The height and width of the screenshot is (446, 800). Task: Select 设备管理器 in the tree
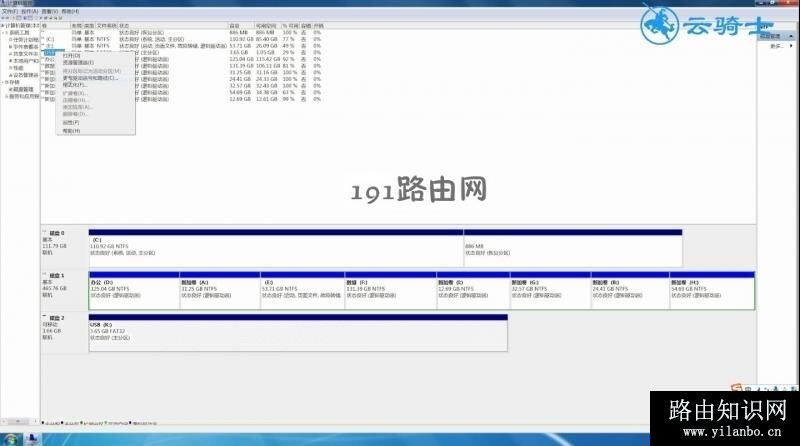point(26,75)
